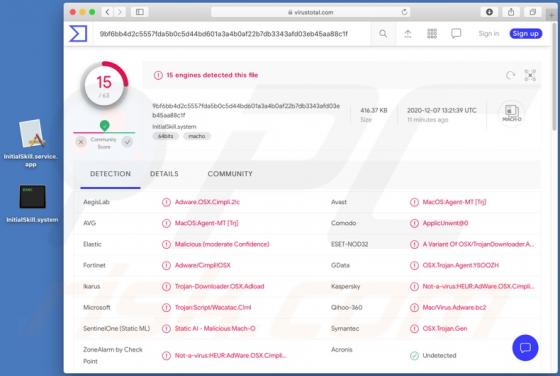
Task: Show Safari tab overview icon
Action: click(x=532, y=12)
